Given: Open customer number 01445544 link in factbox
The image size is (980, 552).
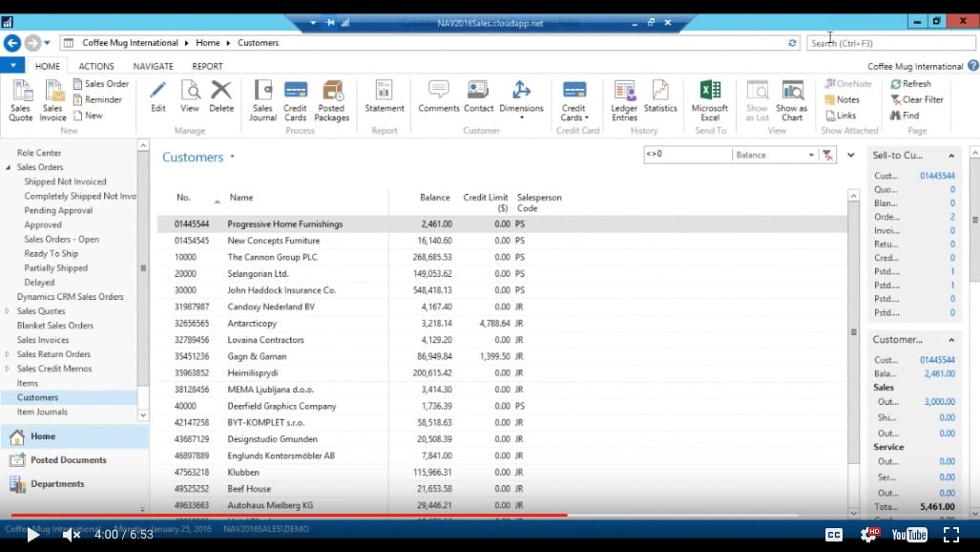Looking at the screenshot, I should 937,176.
